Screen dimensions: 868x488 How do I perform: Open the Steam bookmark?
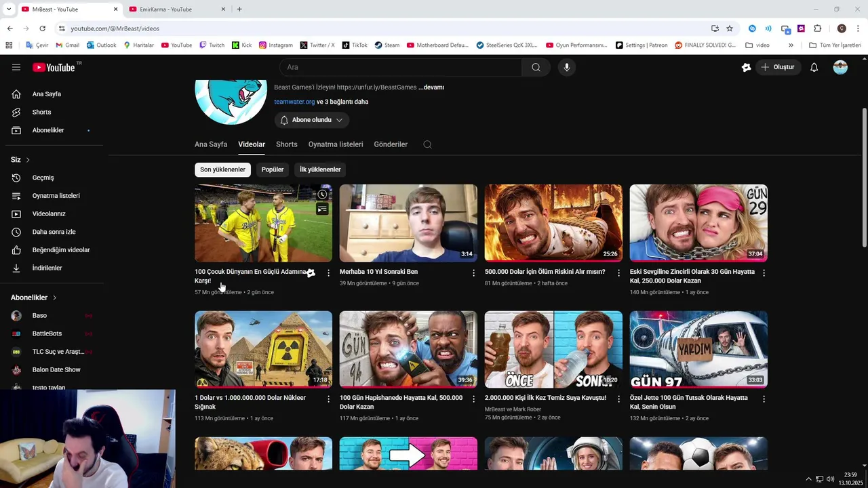(x=387, y=45)
